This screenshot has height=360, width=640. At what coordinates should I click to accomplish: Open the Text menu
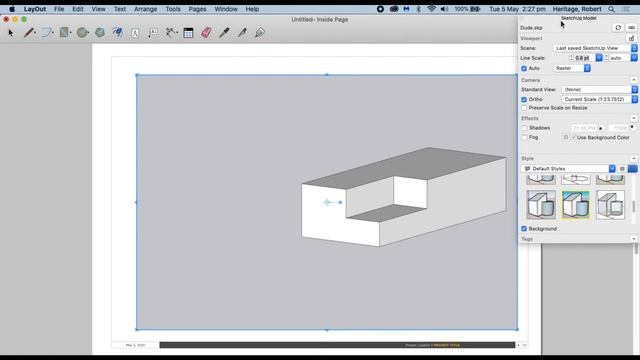point(120,9)
